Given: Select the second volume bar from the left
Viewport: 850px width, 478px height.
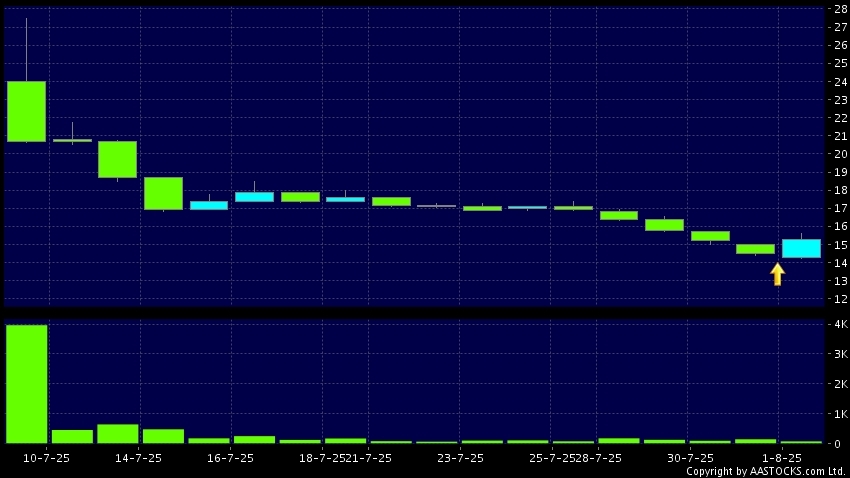Looking at the screenshot, I should pos(72,436).
